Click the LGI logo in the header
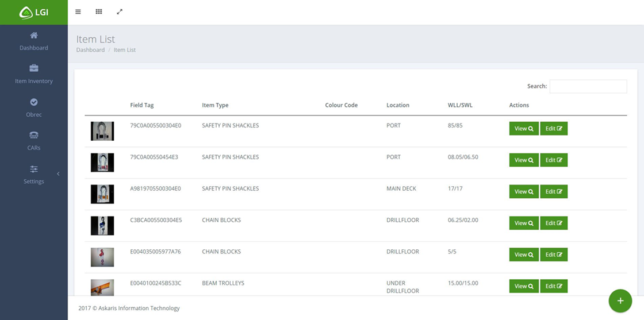The image size is (644, 320). pos(34,12)
